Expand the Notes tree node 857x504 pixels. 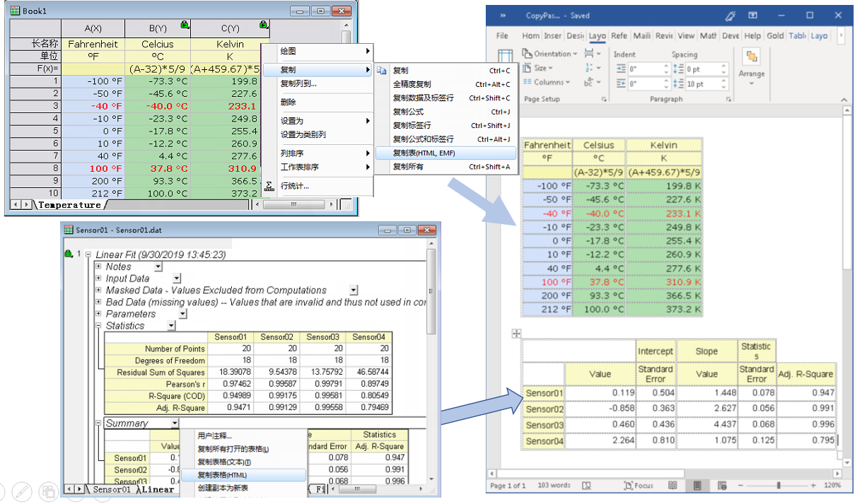pos(98,266)
